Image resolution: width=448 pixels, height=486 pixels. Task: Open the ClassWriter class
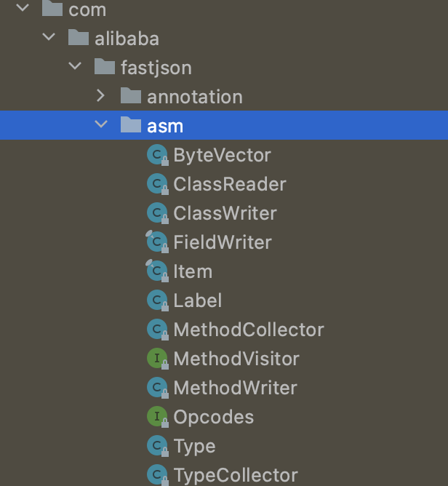point(225,213)
